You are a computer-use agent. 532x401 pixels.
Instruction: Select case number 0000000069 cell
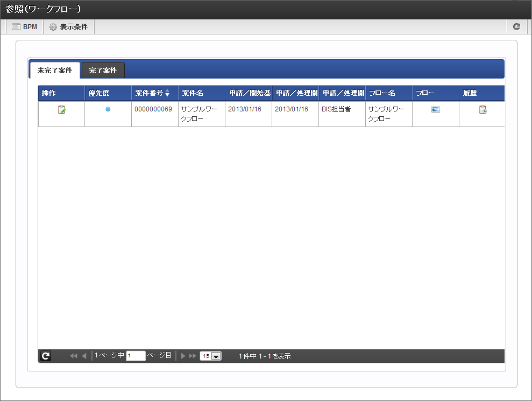[155, 114]
